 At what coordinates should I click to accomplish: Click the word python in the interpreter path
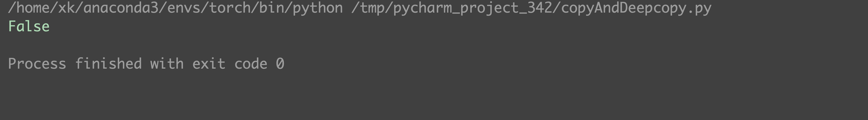click(x=318, y=8)
